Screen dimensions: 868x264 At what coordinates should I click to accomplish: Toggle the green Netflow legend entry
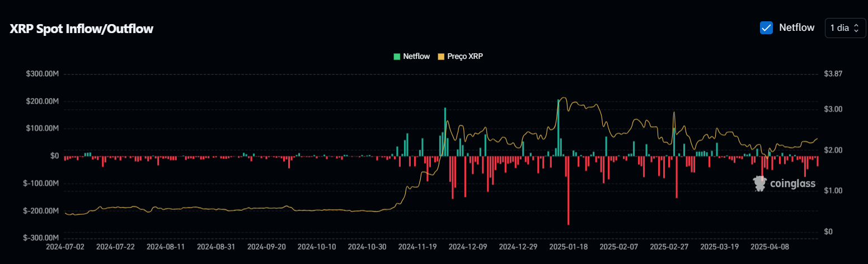pyautogui.click(x=412, y=56)
